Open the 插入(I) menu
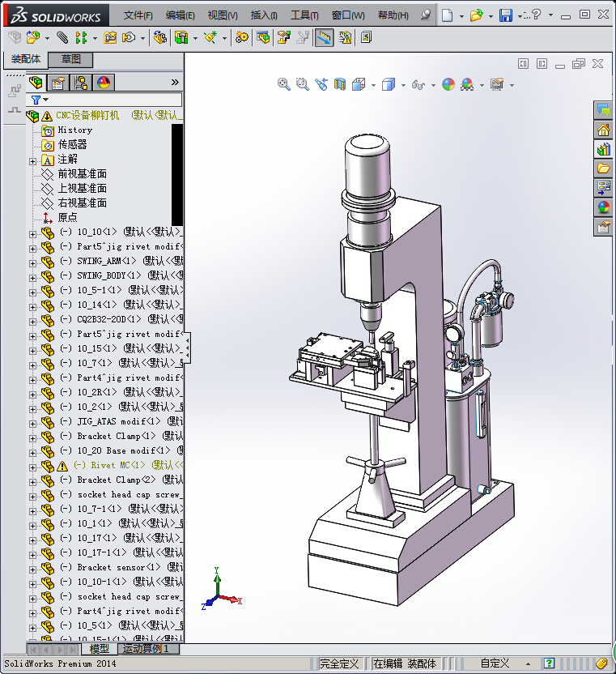Screen dimensions: 616x674 pyautogui.click(x=264, y=15)
